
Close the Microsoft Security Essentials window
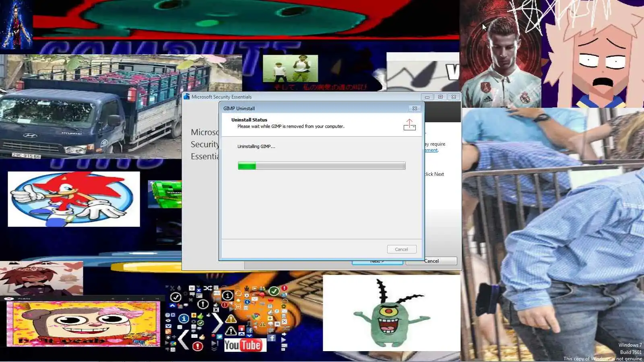pos(454,97)
